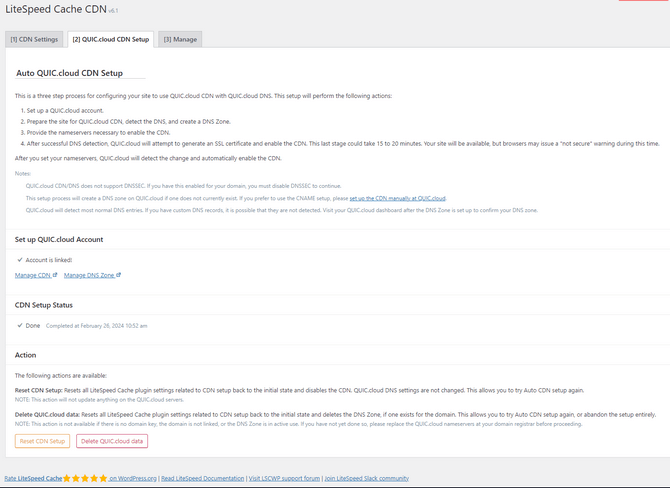Click the Rate LiteSpeed Cache link
The image size is (670, 488).
[34, 479]
